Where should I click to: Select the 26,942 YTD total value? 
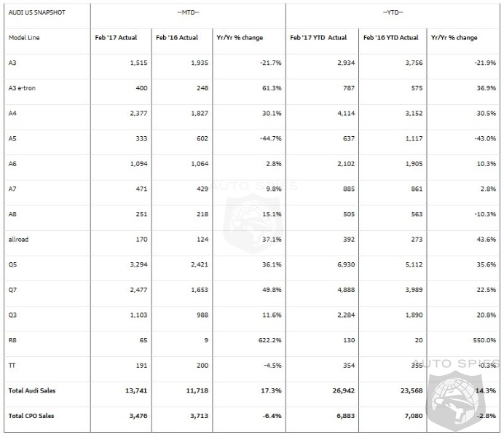(x=333, y=390)
